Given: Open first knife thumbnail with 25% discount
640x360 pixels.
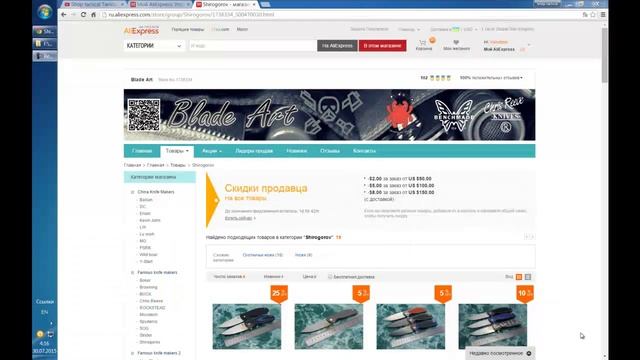Looking at the screenshot, I should tap(247, 327).
